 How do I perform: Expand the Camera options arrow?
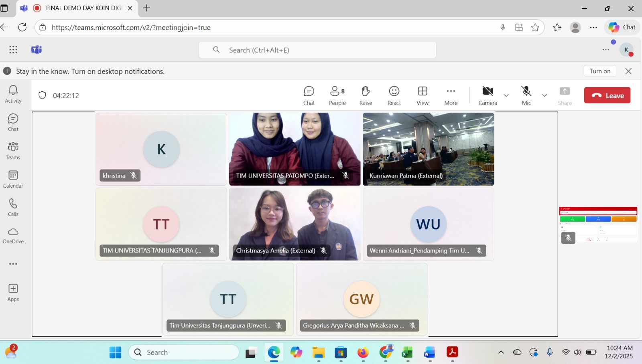pos(506,95)
